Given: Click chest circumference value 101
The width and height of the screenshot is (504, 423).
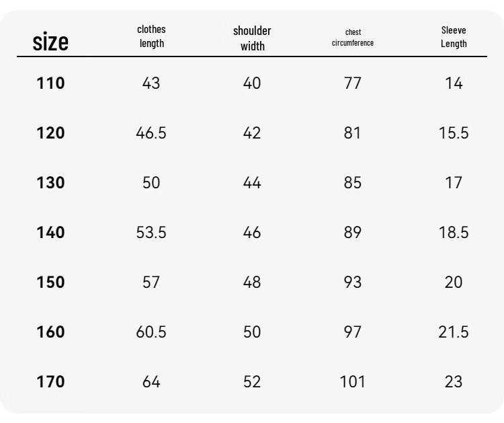Looking at the screenshot, I should (353, 382).
